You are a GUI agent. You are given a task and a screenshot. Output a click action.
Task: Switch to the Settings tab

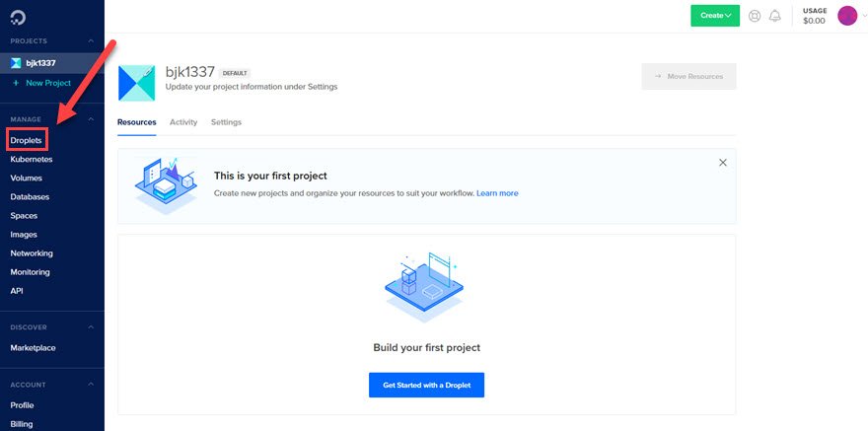tap(226, 122)
